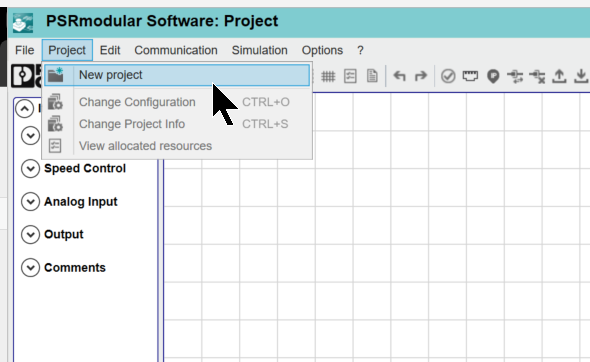This screenshot has width=590, height=362.
Task: Expand the Speed Control section
Action: [x=30, y=169]
